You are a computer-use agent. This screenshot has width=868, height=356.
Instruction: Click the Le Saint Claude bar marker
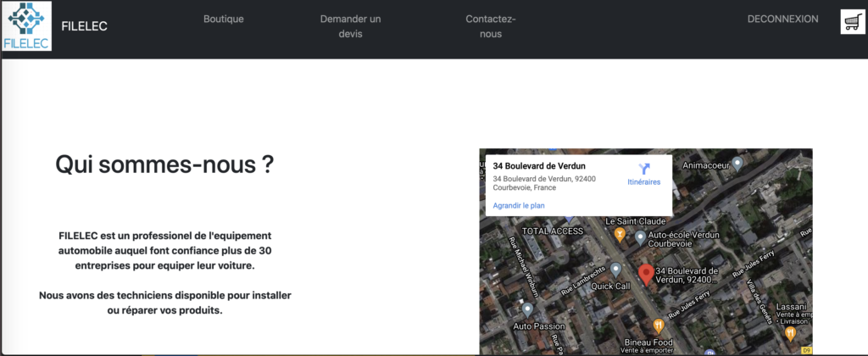[x=620, y=234]
